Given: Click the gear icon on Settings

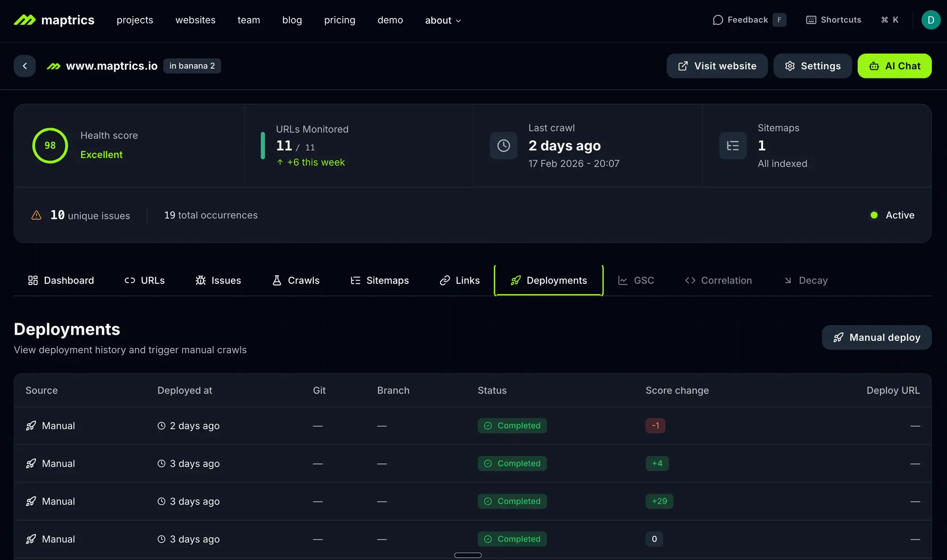Looking at the screenshot, I should tap(790, 66).
